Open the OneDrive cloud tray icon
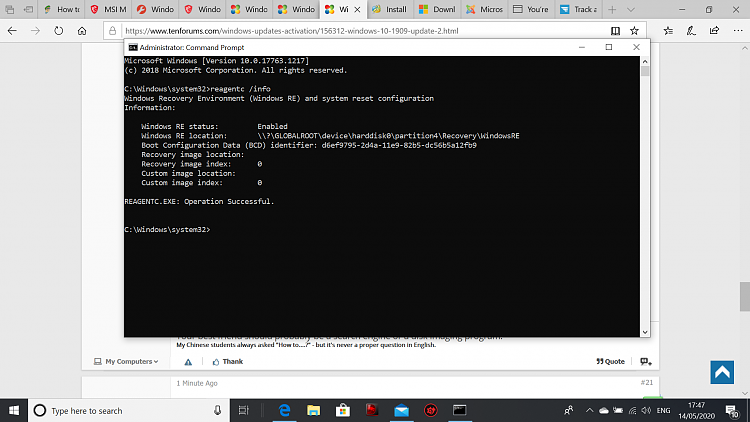750x422 pixels. pyautogui.click(x=604, y=411)
